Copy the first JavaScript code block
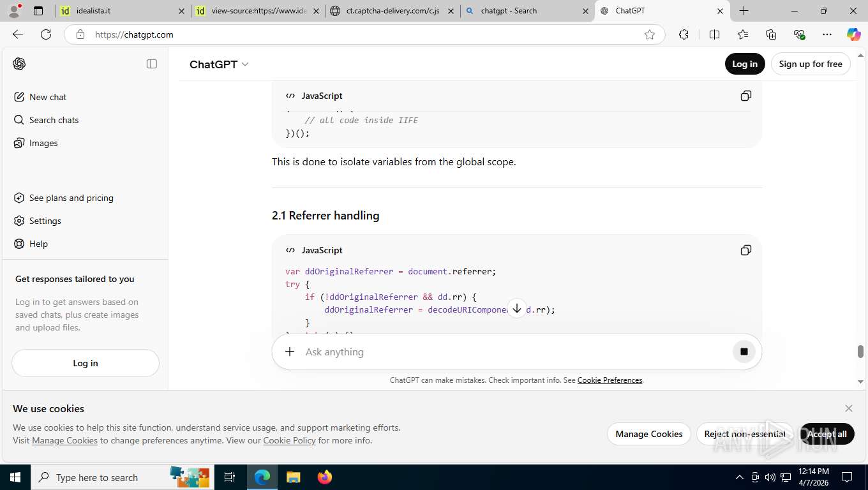868x490 pixels. coord(745,96)
